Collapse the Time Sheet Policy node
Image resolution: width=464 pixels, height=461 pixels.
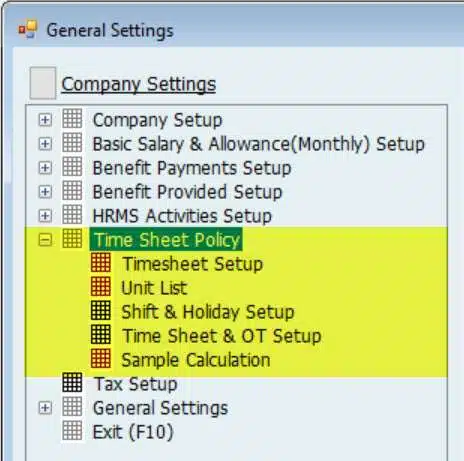click(x=45, y=240)
